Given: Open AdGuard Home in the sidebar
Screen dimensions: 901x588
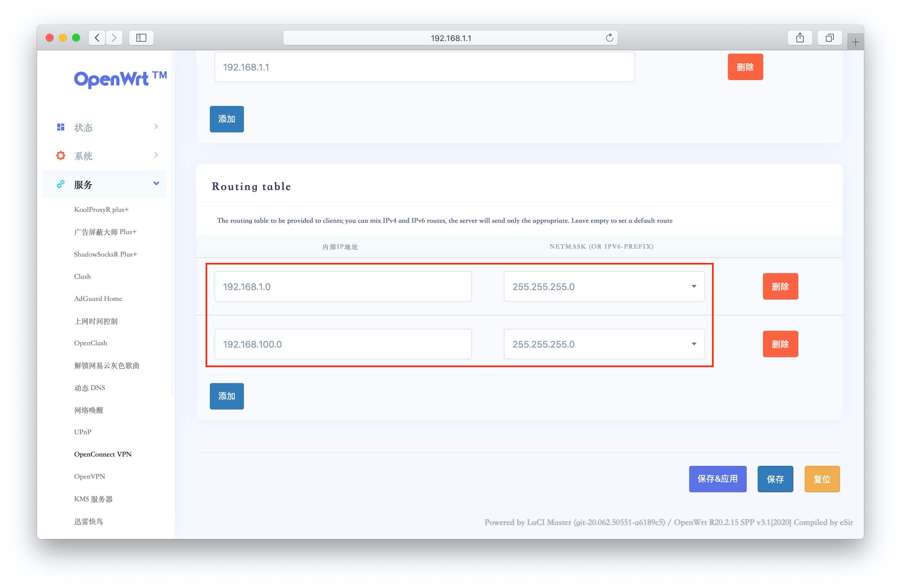Looking at the screenshot, I should (98, 298).
